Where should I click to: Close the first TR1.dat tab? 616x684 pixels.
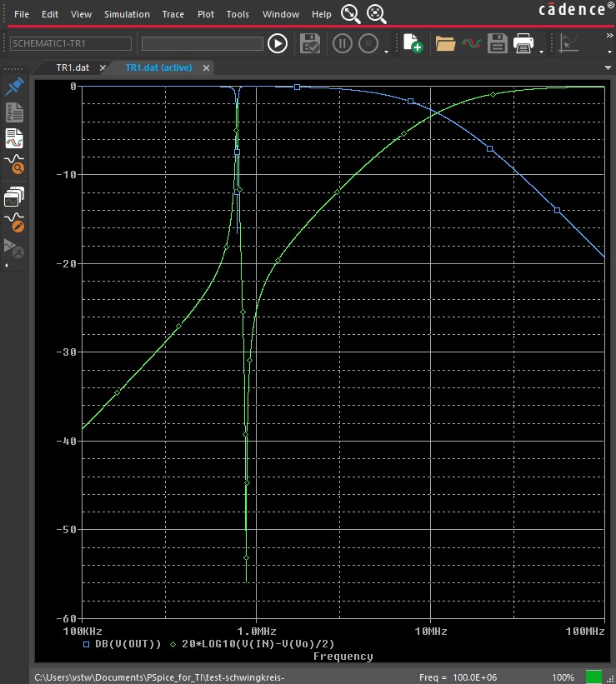coord(103,67)
